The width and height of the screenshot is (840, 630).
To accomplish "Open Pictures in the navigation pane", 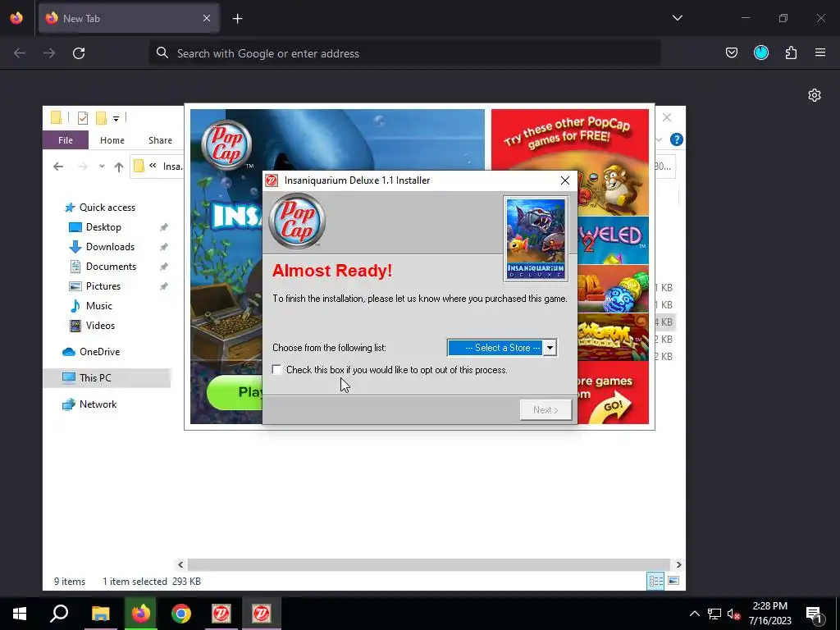I will tap(103, 286).
